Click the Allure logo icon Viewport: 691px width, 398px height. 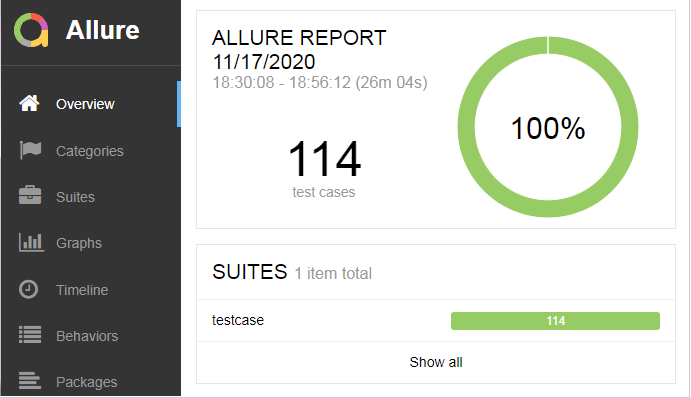click(x=31, y=30)
